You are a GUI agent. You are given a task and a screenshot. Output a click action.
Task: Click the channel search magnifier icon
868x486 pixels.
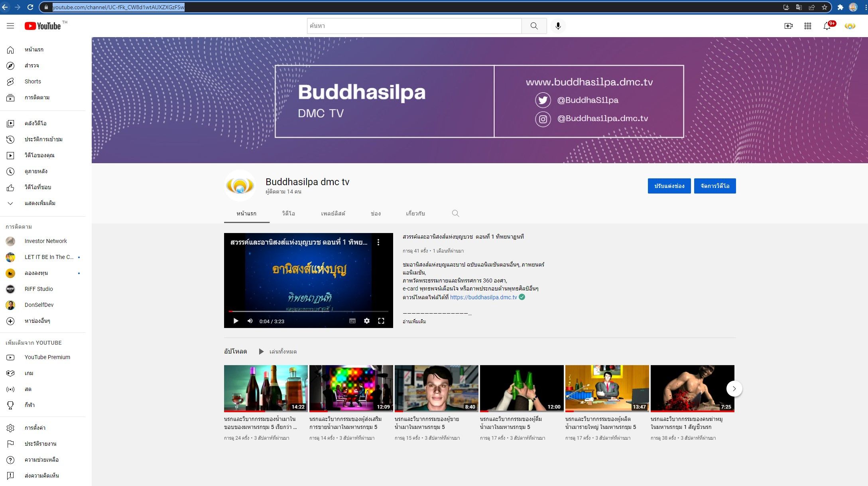(455, 213)
